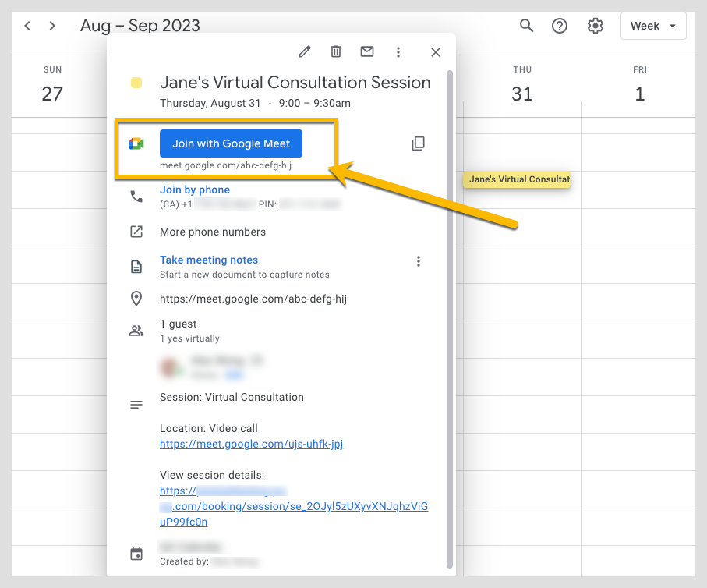Open the booking session details link
This screenshot has height=588, width=707.
(294, 506)
